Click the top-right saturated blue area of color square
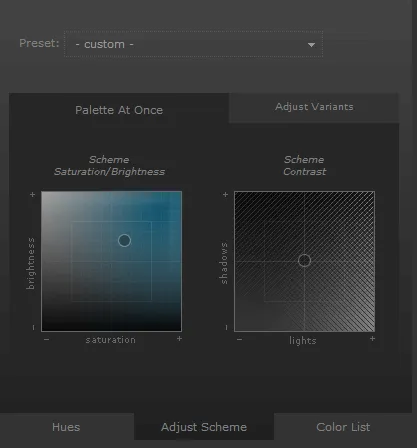The height and width of the screenshot is (448, 417). pyautogui.click(x=167, y=207)
